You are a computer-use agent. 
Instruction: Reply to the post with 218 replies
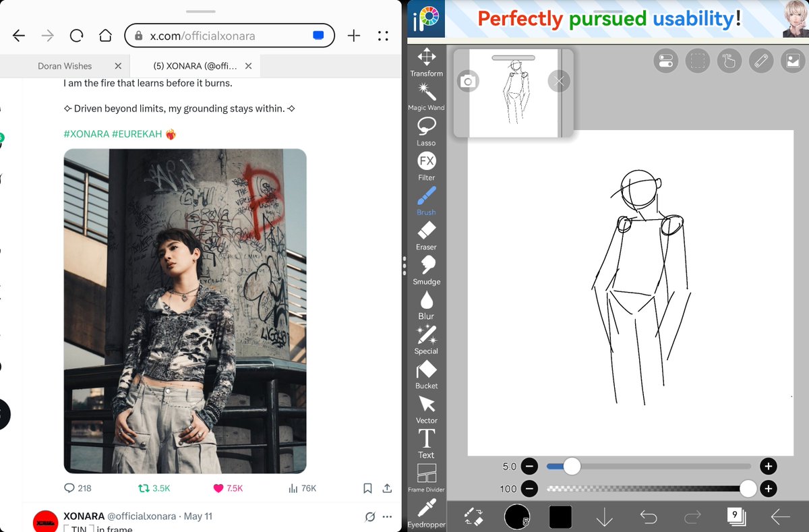point(78,488)
